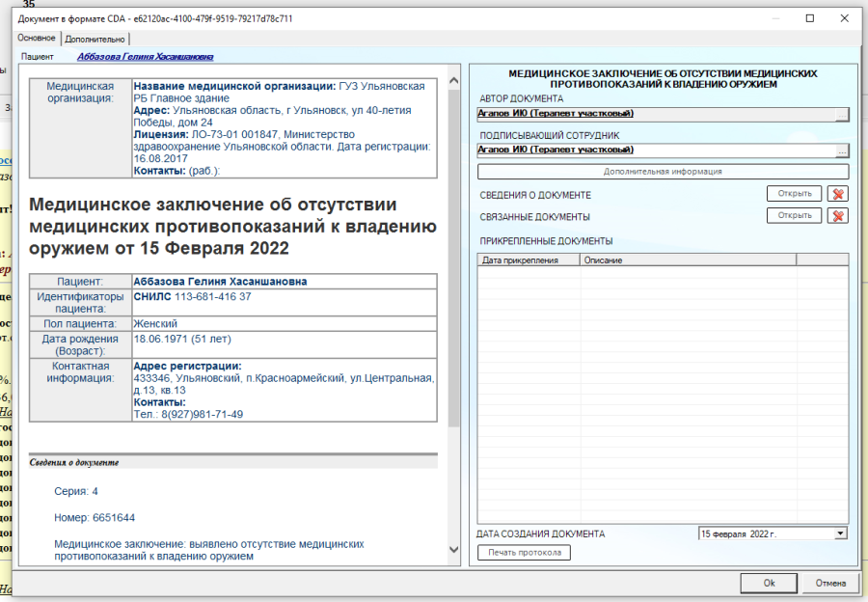The height and width of the screenshot is (602, 868).
Task: Close the CDA document window
Action: [844, 18]
